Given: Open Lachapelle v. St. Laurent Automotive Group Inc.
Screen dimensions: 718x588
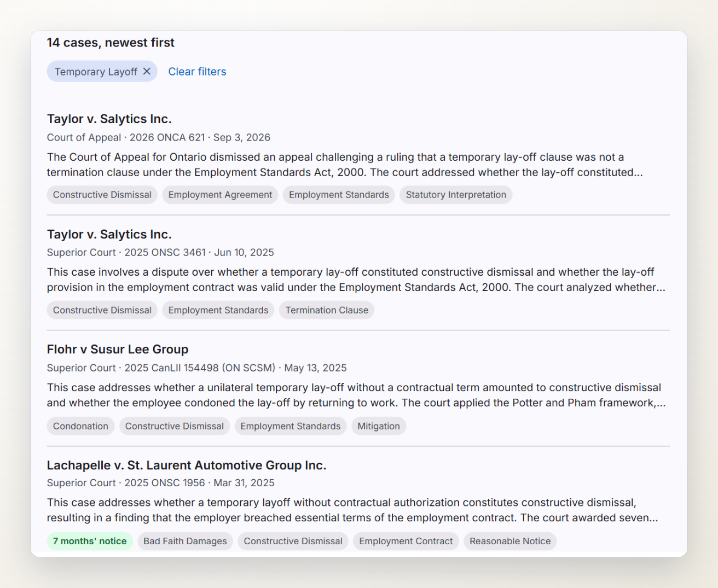Looking at the screenshot, I should 187,465.
